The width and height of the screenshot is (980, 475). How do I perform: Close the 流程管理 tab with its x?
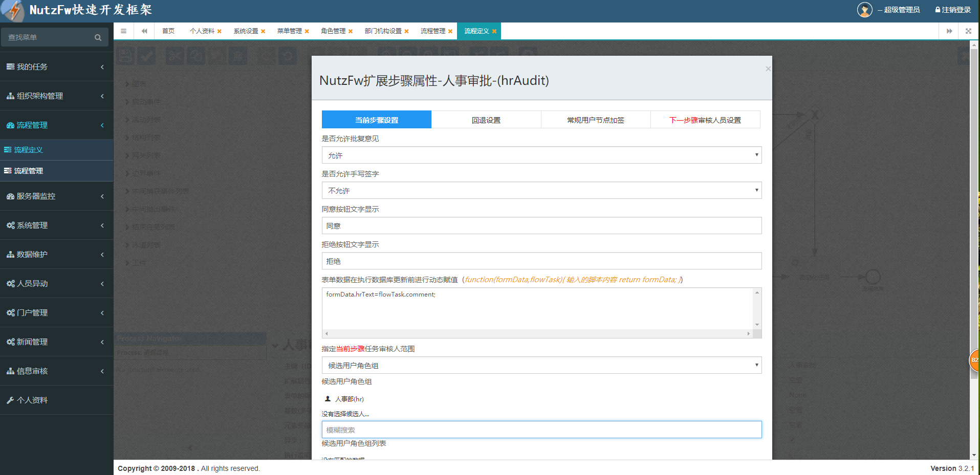450,31
